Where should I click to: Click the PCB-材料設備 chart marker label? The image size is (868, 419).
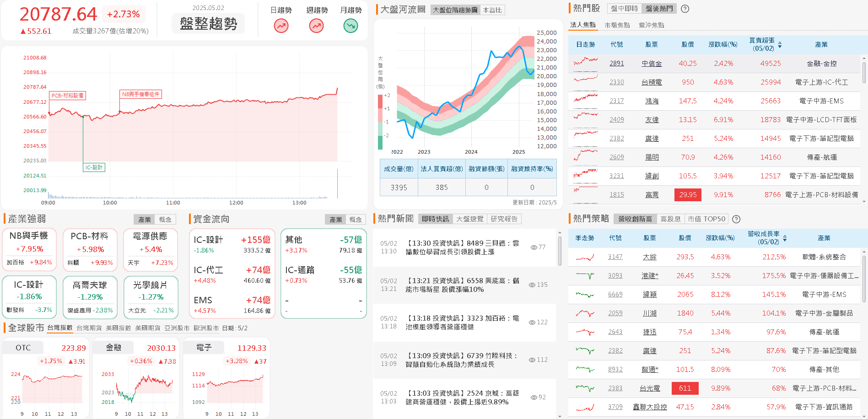pyautogui.click(x=67, y=96)
